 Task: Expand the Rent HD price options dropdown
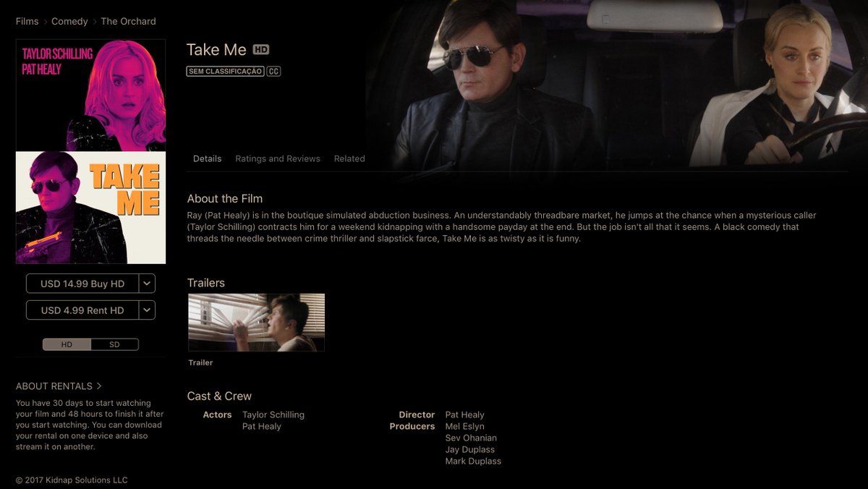[147, 310]
